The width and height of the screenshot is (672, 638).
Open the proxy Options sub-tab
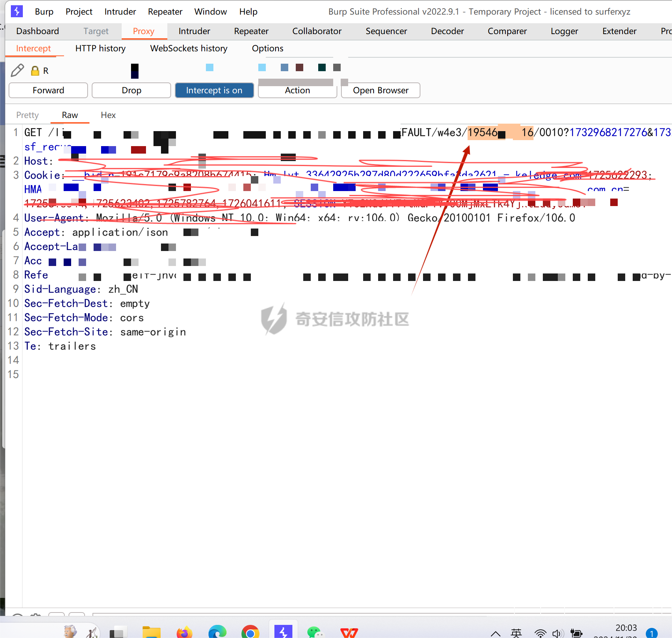coord(267,48)
